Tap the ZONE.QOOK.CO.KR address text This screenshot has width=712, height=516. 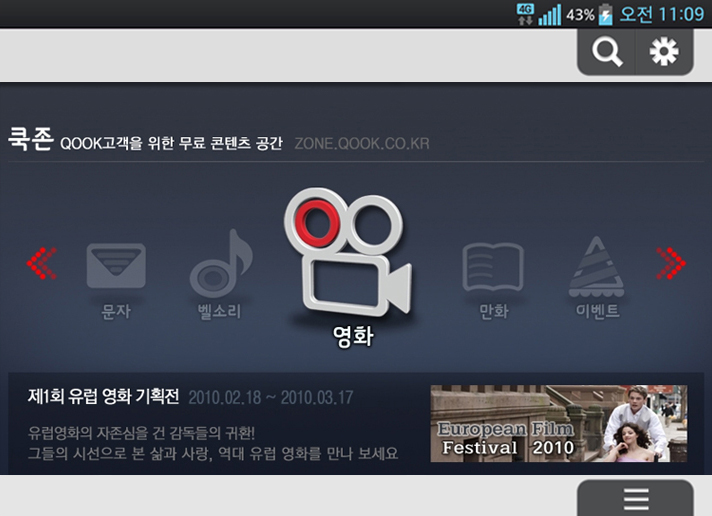362,143
